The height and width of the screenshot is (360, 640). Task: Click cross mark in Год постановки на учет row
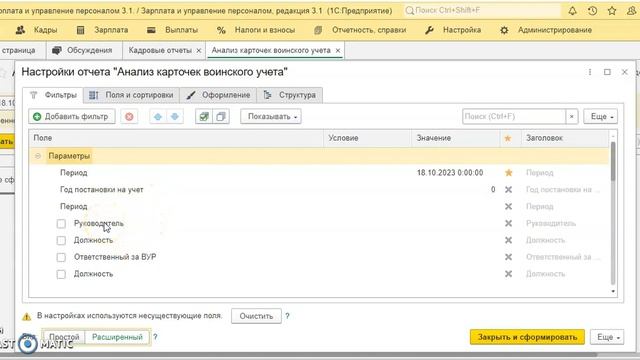(x=508, y=190)
